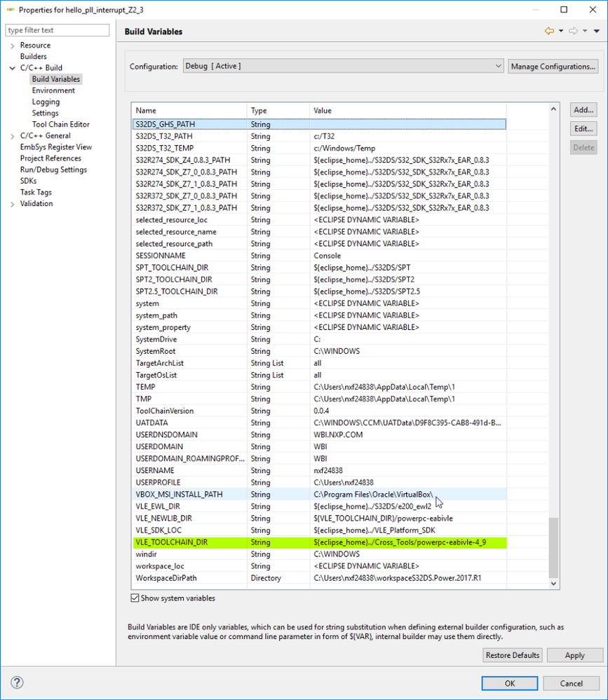The width and height of the screenshot is (608, 700).
Task: Sort by the Value column header
Action: coord(408,110)
